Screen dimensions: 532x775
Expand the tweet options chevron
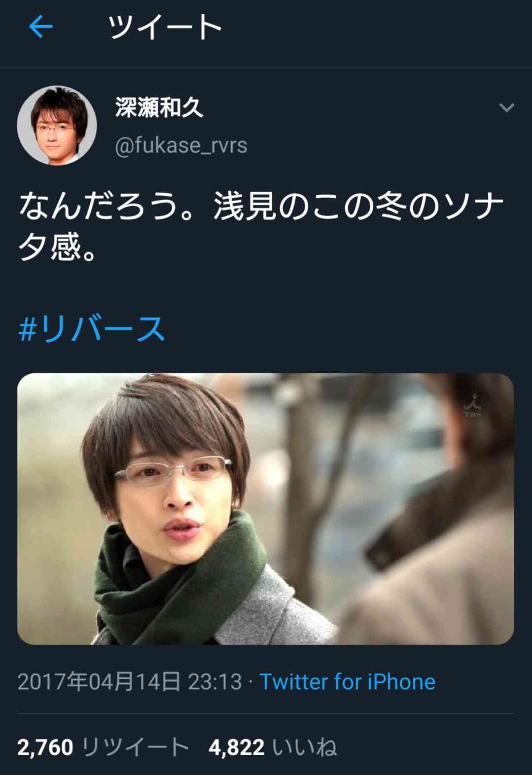point(506,107)
